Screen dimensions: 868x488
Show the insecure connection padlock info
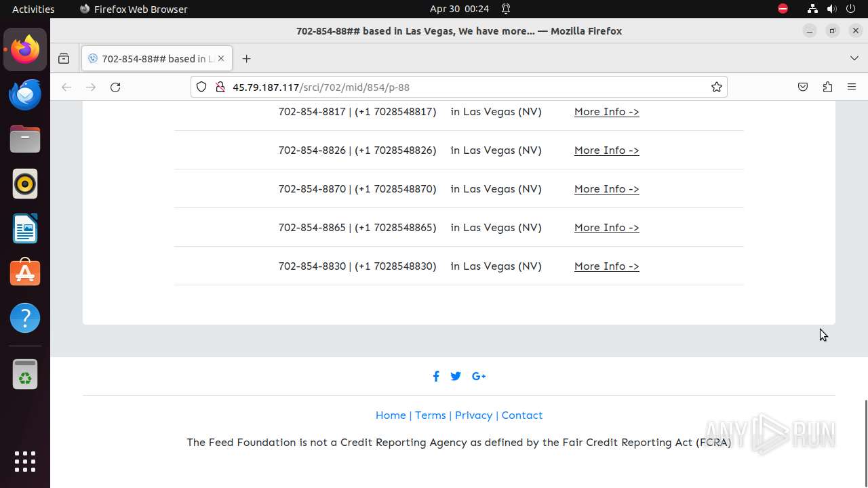pyautogui.click(x=220, y=87)
